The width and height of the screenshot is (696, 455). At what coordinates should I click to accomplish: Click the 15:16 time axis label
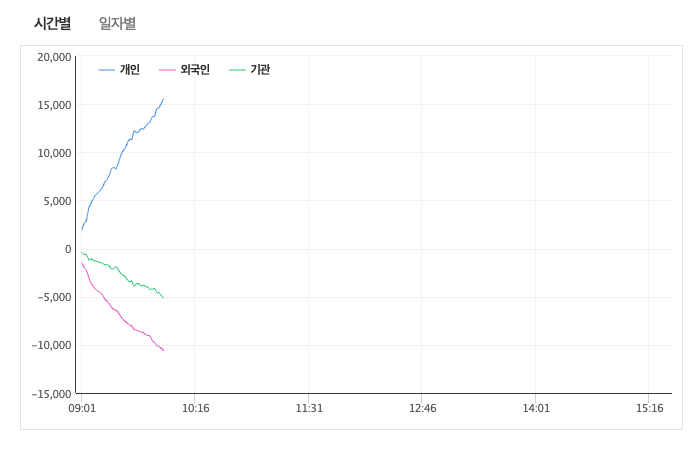click(x=649, y=408)
